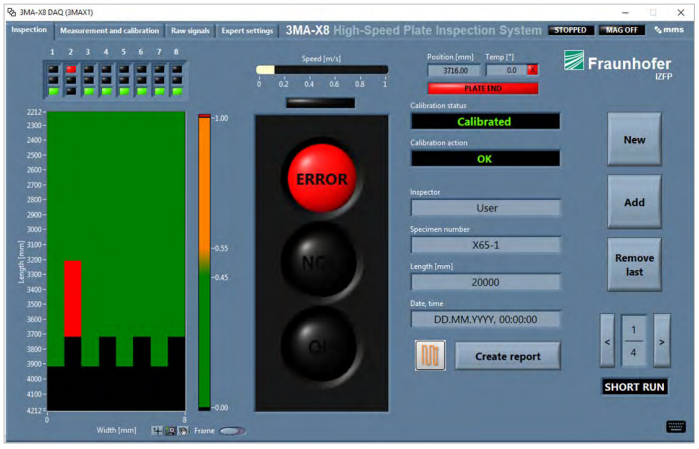The image size is (699, 449).
Task: Click the MAG OFF indicator
Action: pos(621,30)
